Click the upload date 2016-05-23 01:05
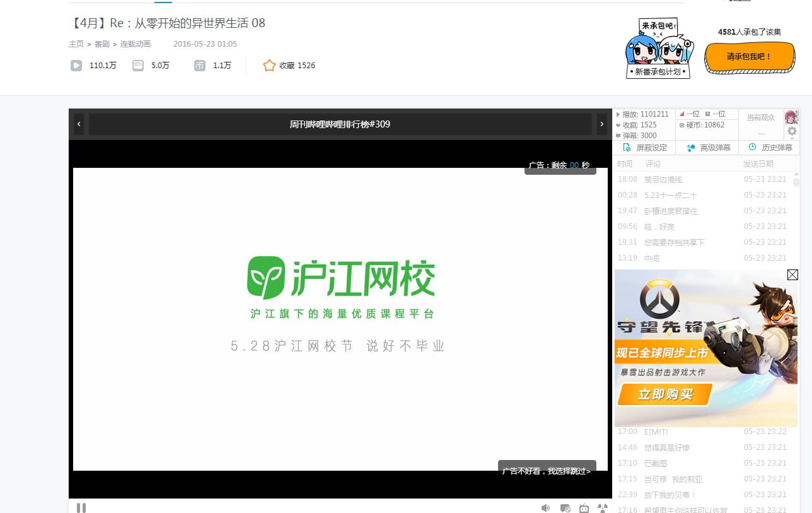This screenshot has width=812, height=513. 205,44
